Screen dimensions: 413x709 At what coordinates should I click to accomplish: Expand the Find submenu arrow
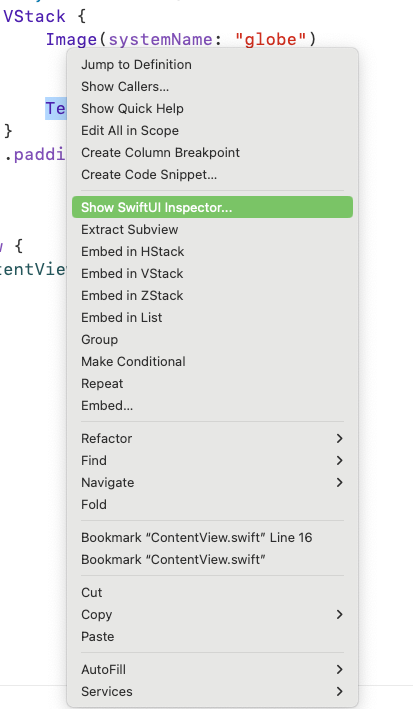click(339, 460)
